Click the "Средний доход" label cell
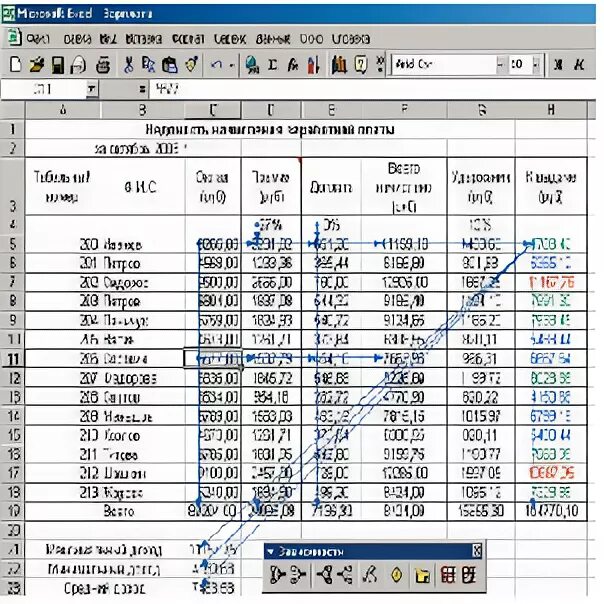Viewport: 604px width, 604px height. 104,588
